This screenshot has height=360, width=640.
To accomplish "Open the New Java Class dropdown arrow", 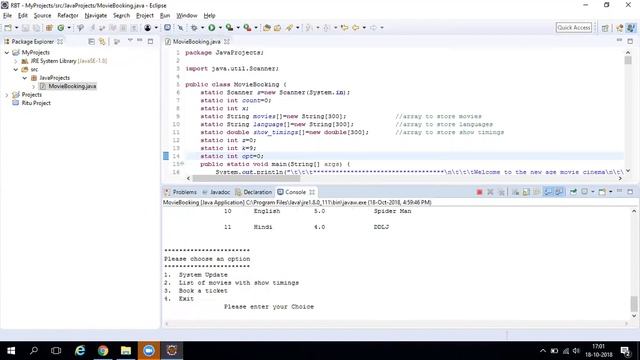I will 69,28.
